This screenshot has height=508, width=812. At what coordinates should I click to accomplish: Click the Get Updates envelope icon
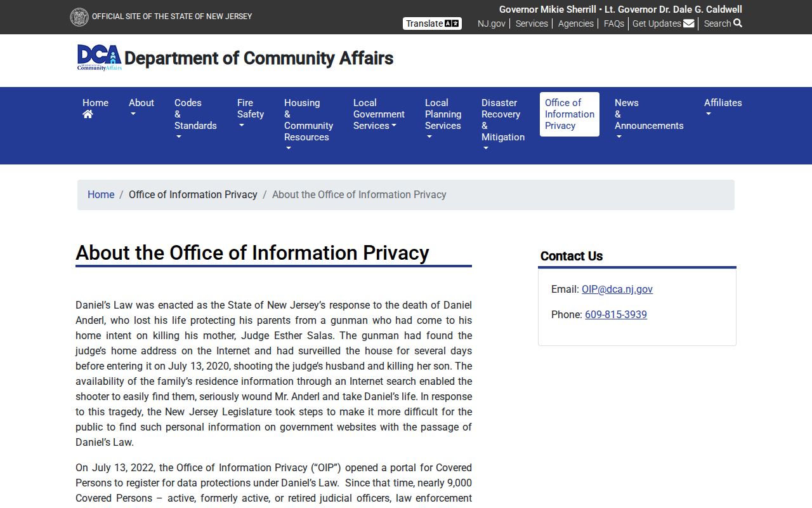(689, 23)
